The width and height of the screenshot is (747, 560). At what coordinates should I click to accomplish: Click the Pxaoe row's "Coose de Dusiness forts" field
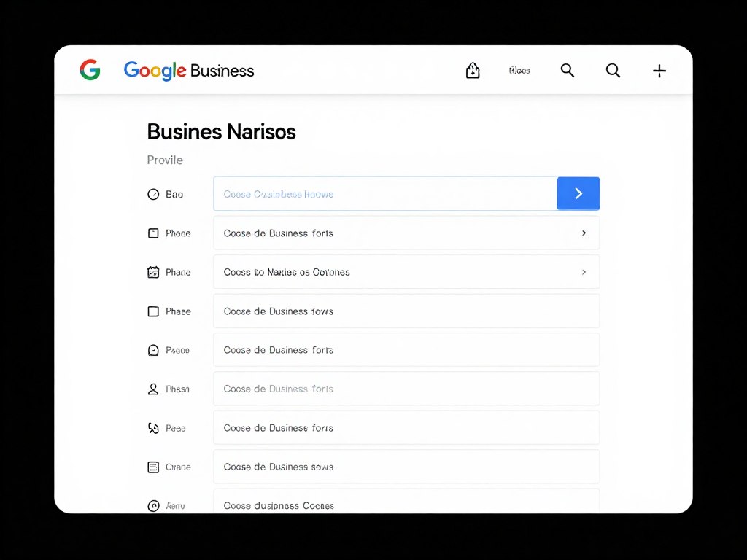pos(406,350)
